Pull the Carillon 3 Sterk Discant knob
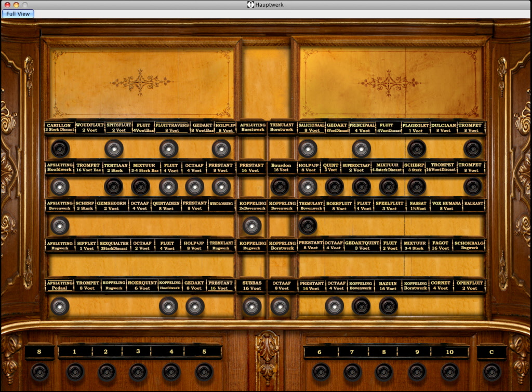This screenshot has width=532, height=392. [60, 148]
